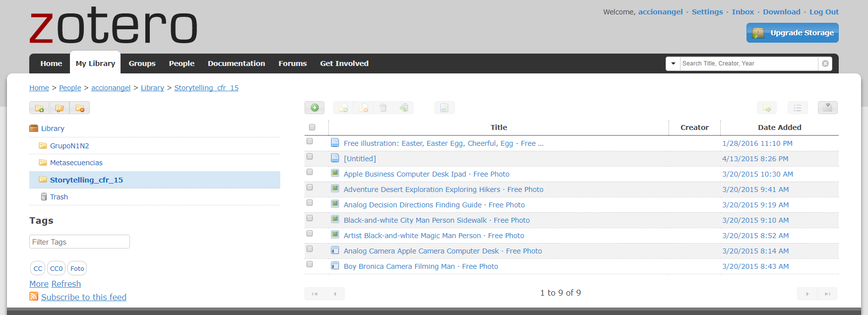The width and height of the screenshot is (868, 315).
Task: Open the column chooser icon at far right
Action: (827, 108)
